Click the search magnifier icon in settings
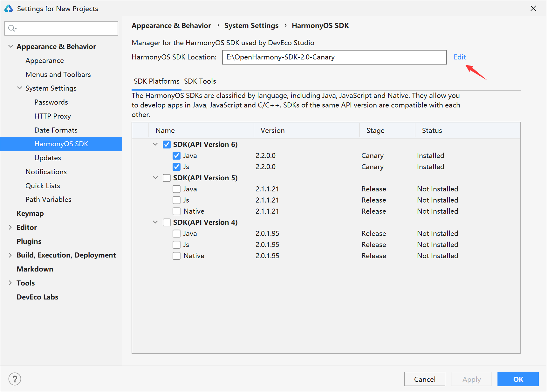 [x=12, y=28]
